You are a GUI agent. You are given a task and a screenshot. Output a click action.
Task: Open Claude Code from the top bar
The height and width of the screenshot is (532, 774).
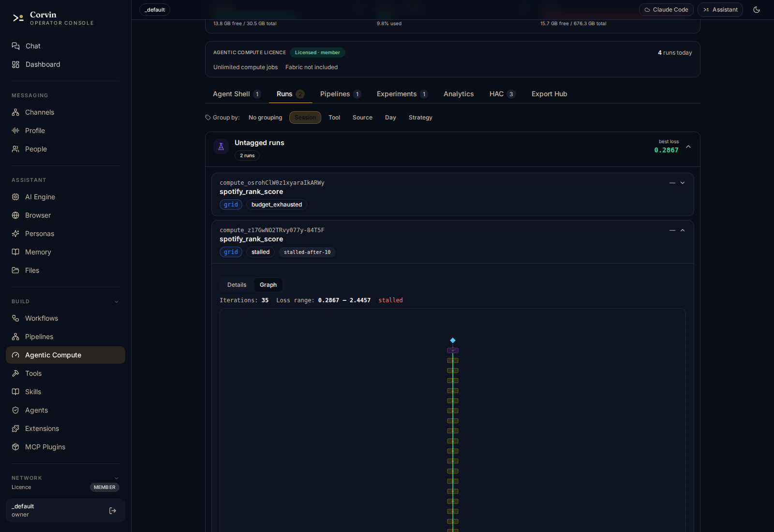pyautogui.click(x=666, y=10)
